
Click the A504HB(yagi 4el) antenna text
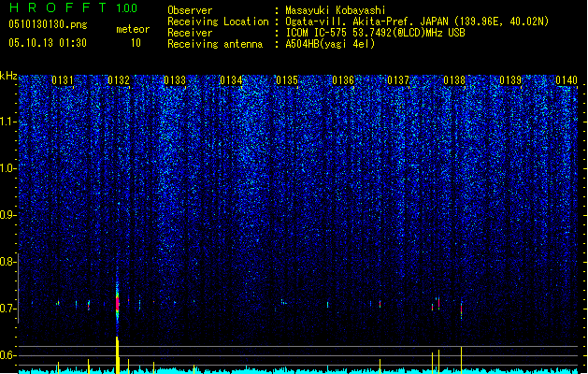[330, 44]
